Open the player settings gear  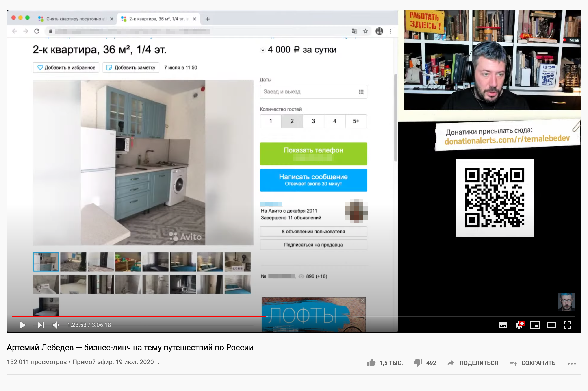tap(519, 325)
